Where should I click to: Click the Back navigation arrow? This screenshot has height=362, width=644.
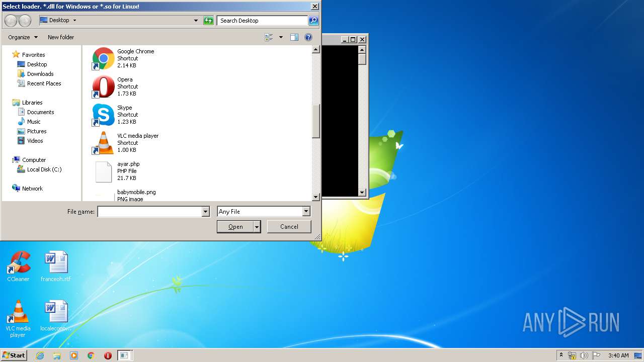11,21
